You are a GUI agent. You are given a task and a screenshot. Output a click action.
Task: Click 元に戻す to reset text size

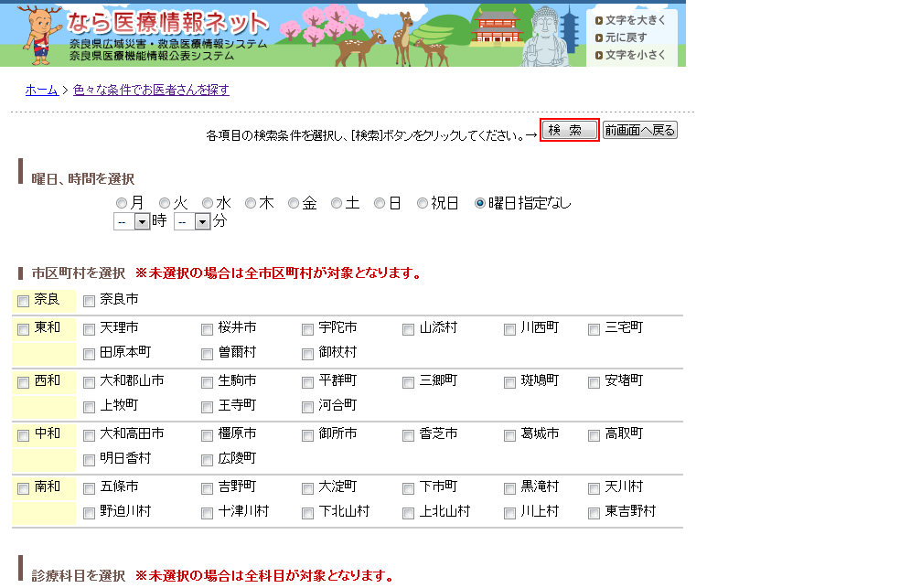click(x=621, y=37)
